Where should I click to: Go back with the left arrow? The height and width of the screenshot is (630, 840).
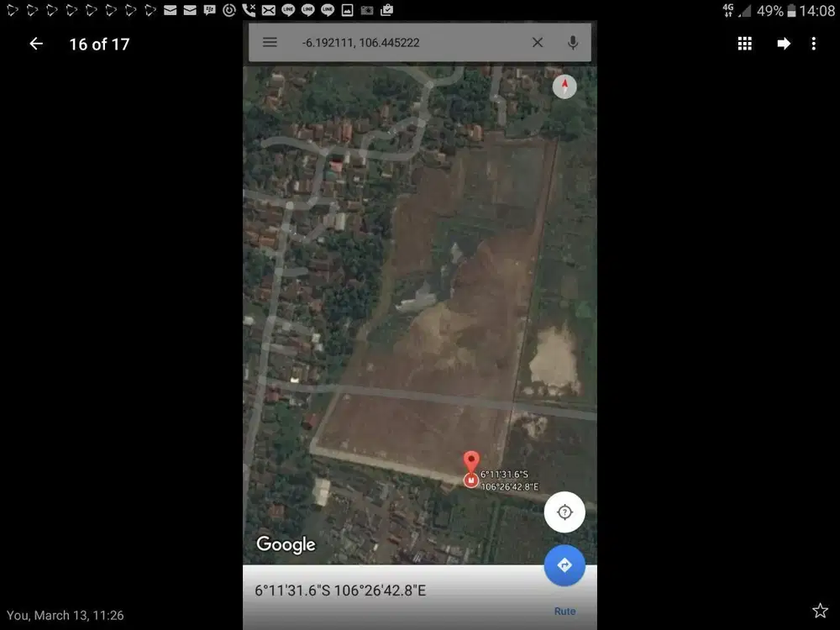tap(35, 44)
